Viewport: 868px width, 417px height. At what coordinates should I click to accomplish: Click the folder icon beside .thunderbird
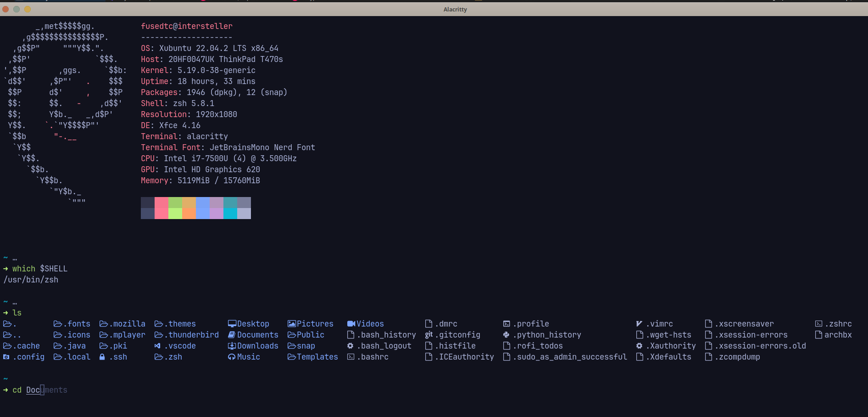tap(159, 335)
